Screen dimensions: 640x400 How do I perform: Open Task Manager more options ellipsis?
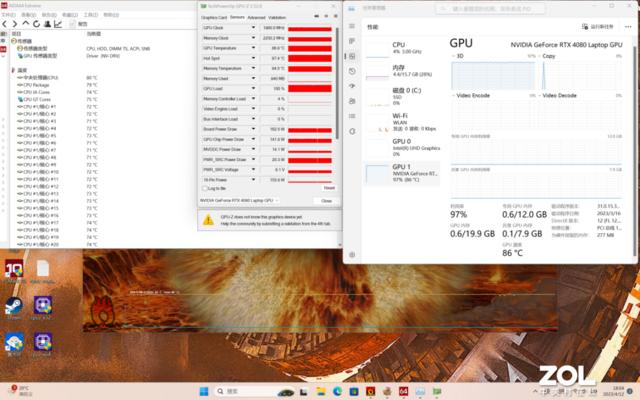(x=628, y=27)
